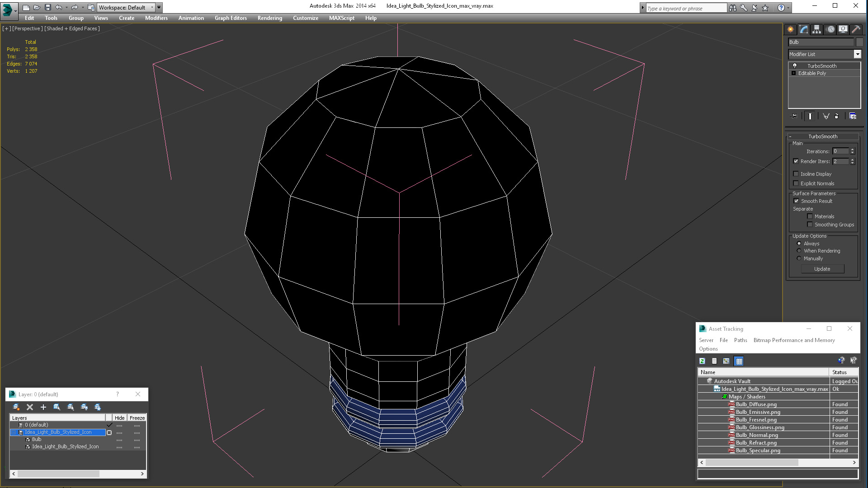
Task: Click the Pin Stack icon
Action: [794, 116]
